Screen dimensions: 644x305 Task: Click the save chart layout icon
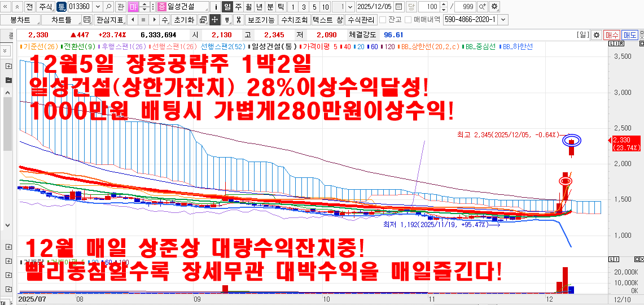click(86, 20)
